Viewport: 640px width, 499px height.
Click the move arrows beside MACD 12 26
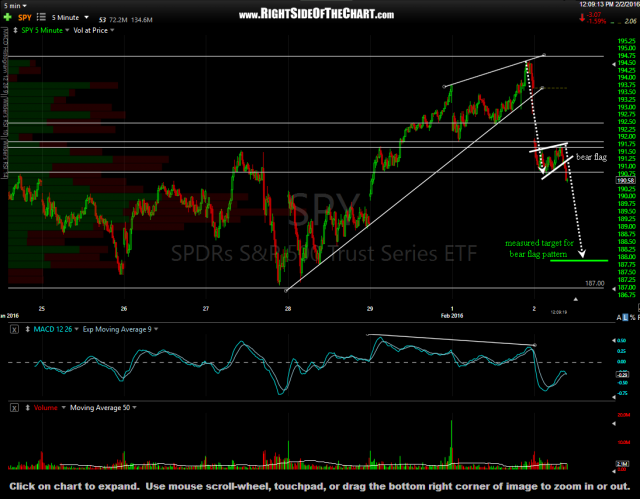coord(28,329)
